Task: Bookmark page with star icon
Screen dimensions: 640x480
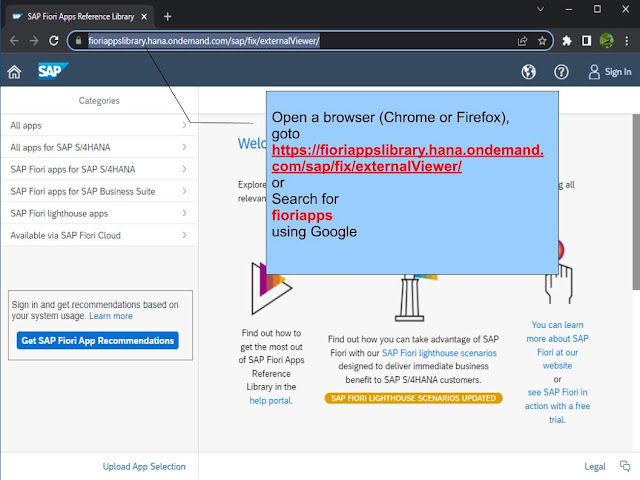Action: pyautogui.click(x=542, y=41)
